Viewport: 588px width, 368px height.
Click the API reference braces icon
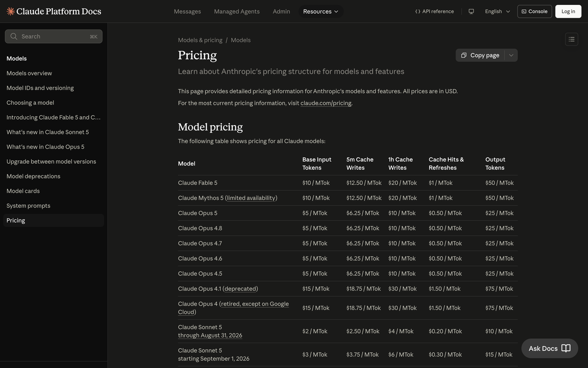point(418,11)
